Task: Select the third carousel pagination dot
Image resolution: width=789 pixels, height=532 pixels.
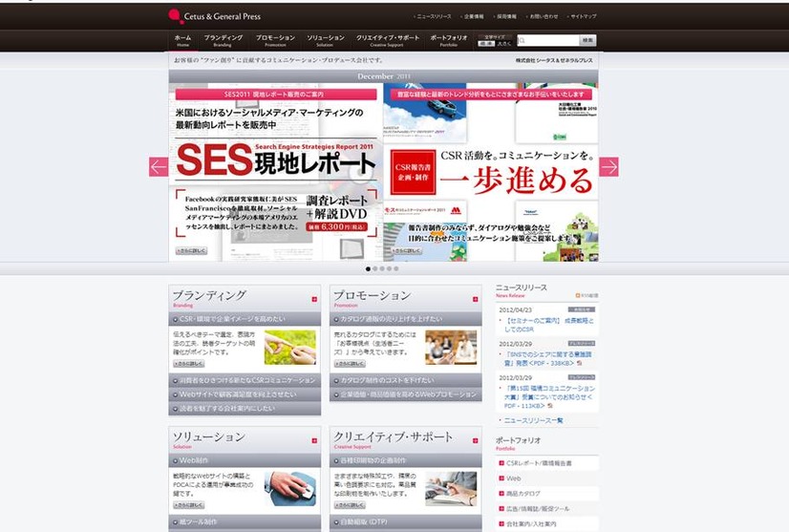Action: coord(382,268)
